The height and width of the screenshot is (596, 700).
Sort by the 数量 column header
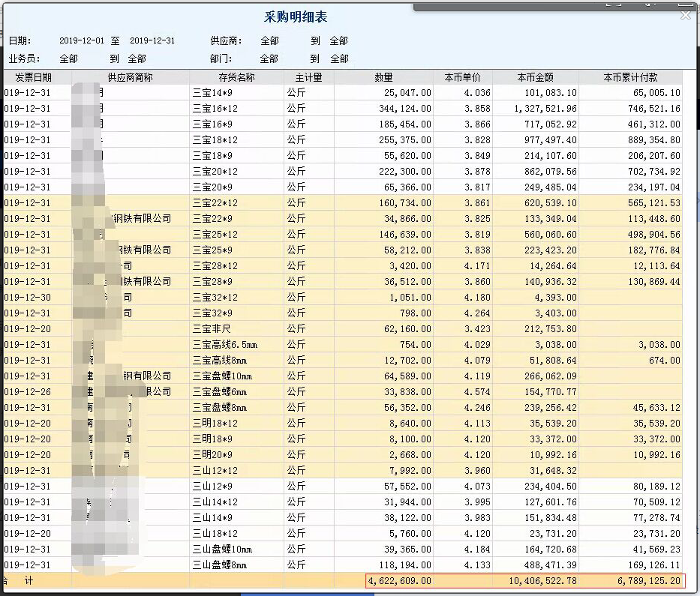pyautogui.click(x=383, y=77)
